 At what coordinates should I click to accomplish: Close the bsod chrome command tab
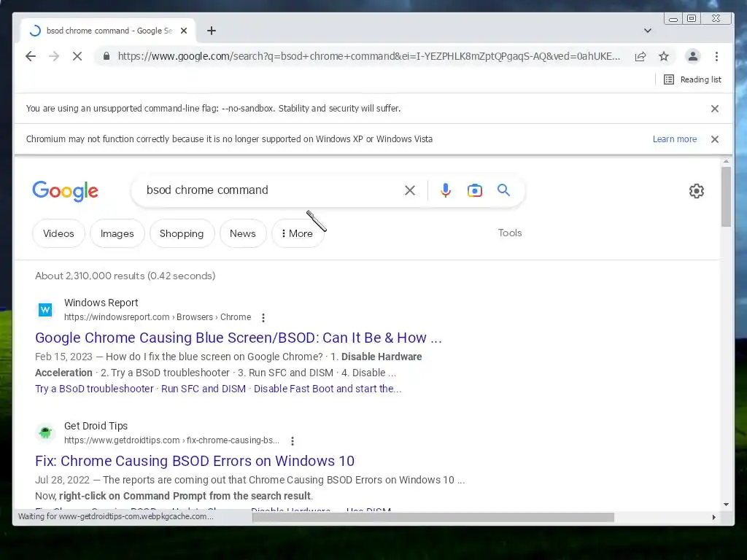(x=184, y=31)
